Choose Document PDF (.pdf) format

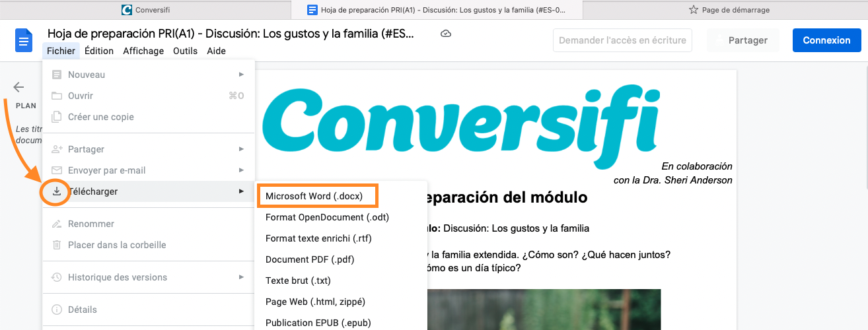coord(310,259)
